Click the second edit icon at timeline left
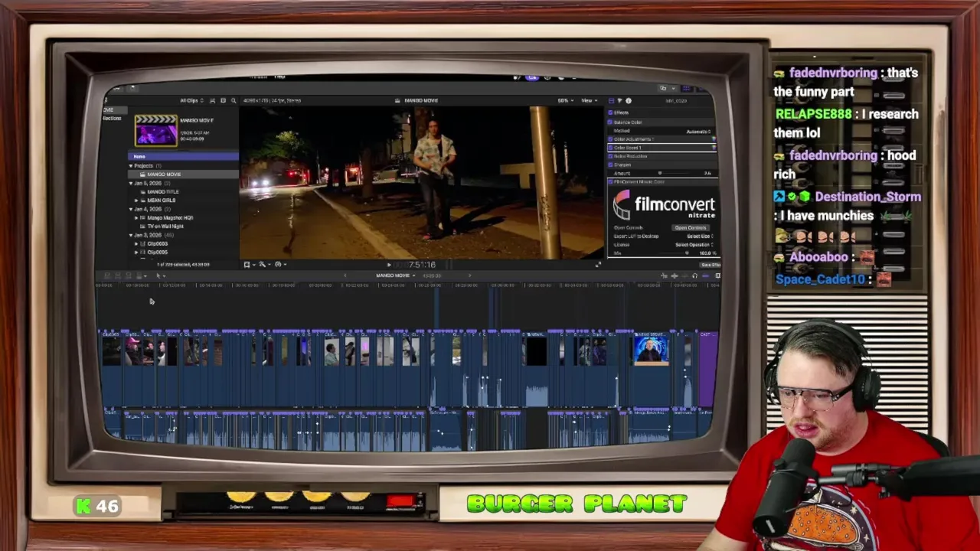980x551 pixels. 118,275
